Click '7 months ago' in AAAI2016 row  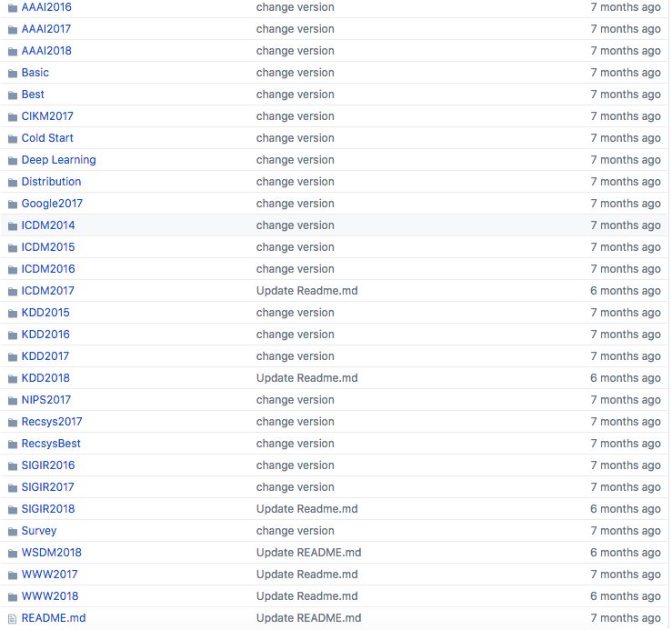pyautogui.click(x=626, y=7)
